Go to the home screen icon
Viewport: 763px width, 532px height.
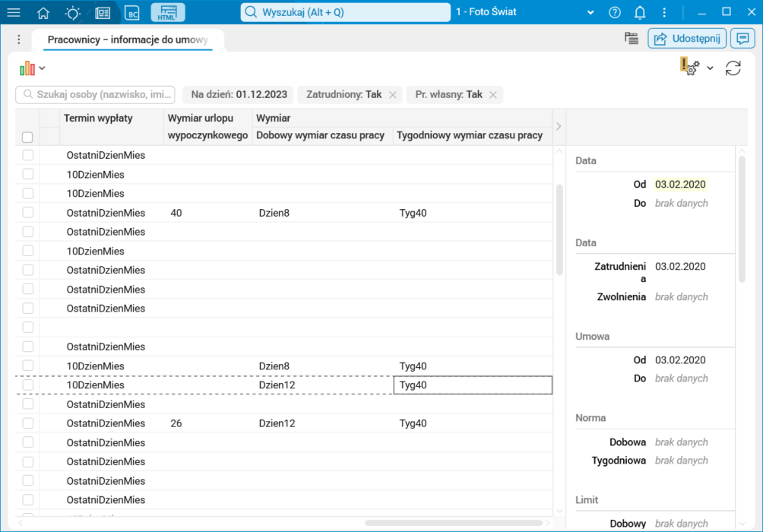point(43,12)
